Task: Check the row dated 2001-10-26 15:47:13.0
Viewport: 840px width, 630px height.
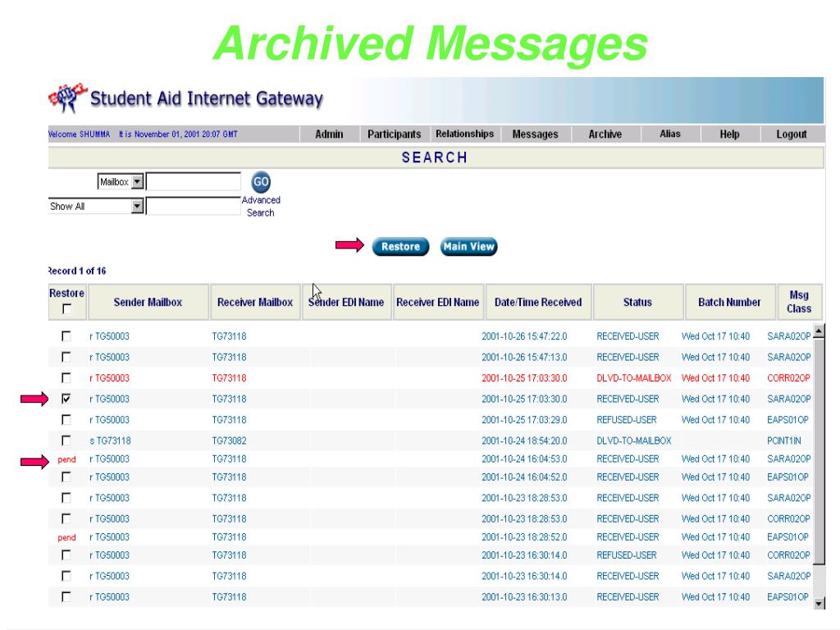Action: pos(66,357)
